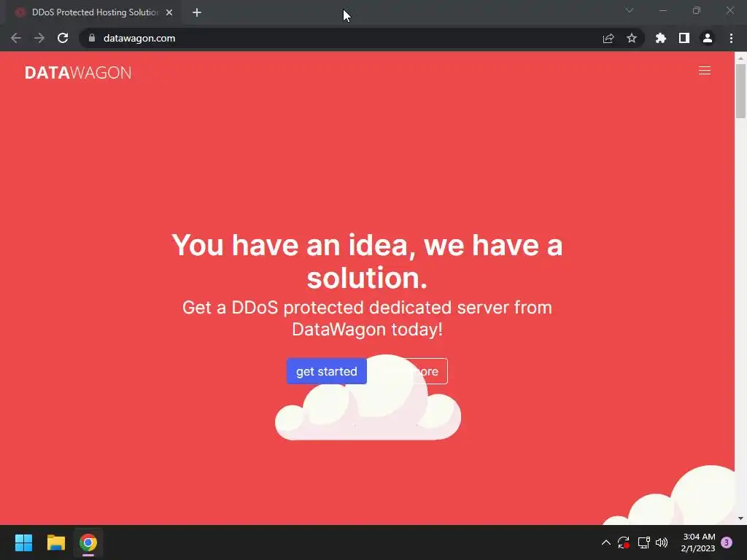Open the Chrome extensions puzzle icon

[661, 38]
